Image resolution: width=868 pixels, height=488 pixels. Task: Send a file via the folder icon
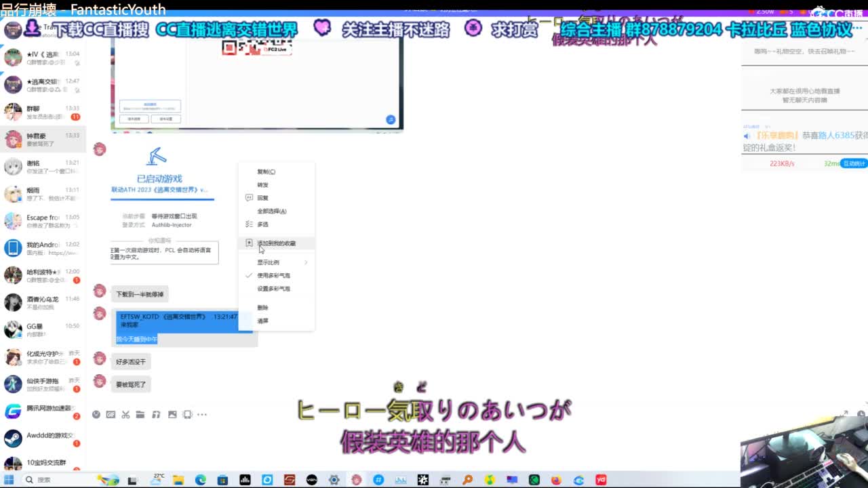[x=140, y=414]
